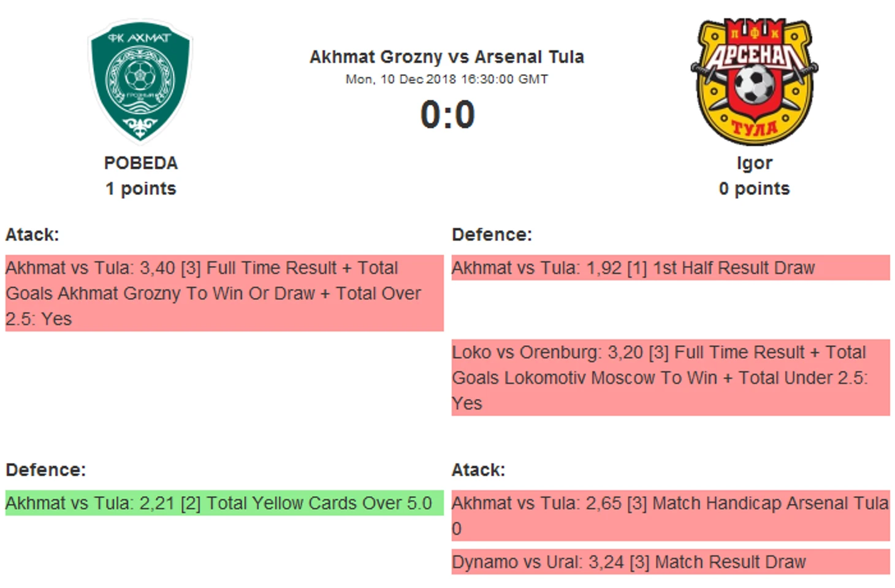The image size is (895, 588).
Task: Click the left Atack: heading
Action: [32, 234]
